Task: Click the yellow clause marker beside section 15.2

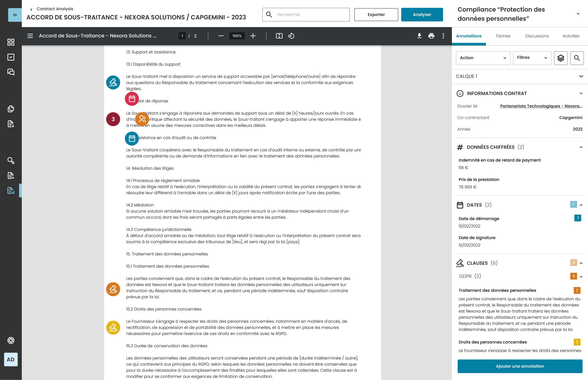Action: tap(113, 327)
